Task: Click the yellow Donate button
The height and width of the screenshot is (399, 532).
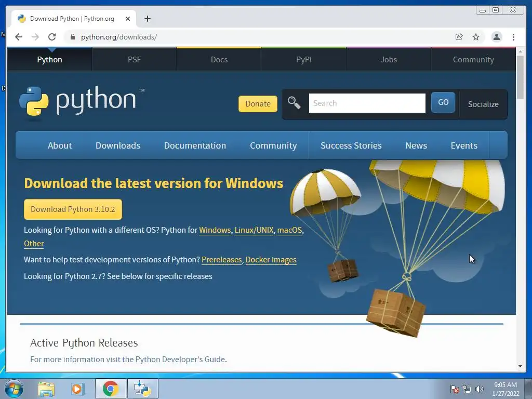Action: 258,103
